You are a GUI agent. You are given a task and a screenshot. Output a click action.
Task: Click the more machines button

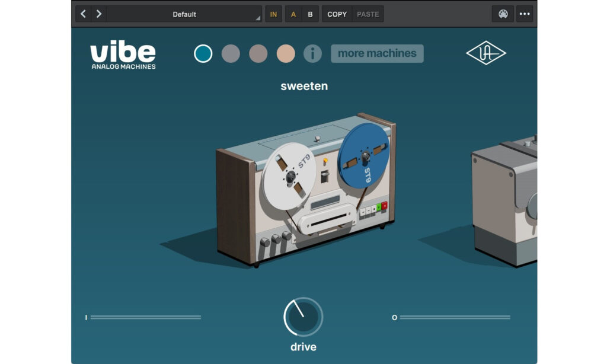coord(377,53)
